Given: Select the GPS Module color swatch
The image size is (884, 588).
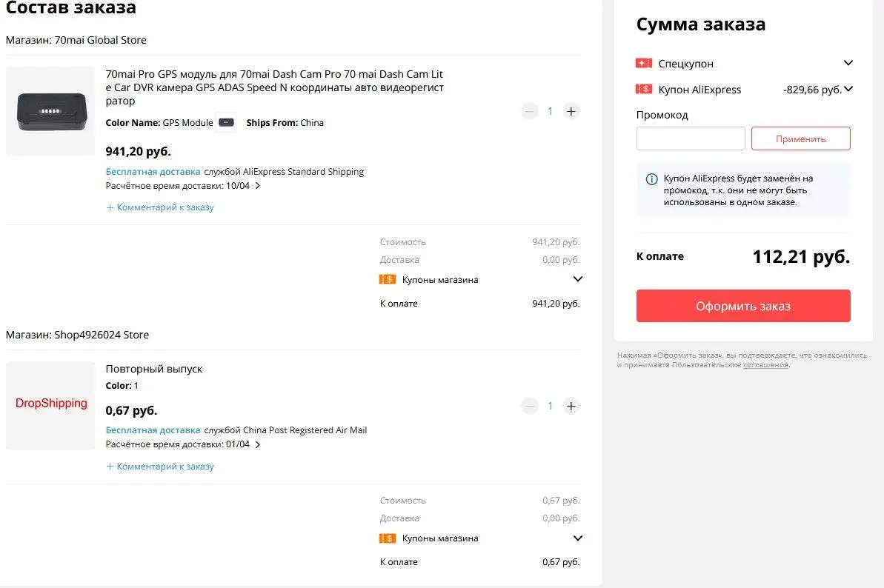Looking at the screenshot, I should (x=226, y=122).
